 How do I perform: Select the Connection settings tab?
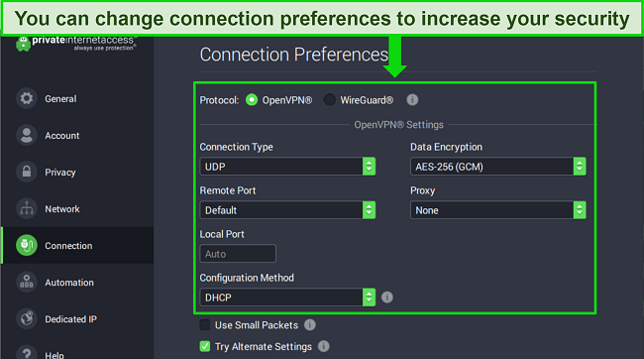coord(77,246)
